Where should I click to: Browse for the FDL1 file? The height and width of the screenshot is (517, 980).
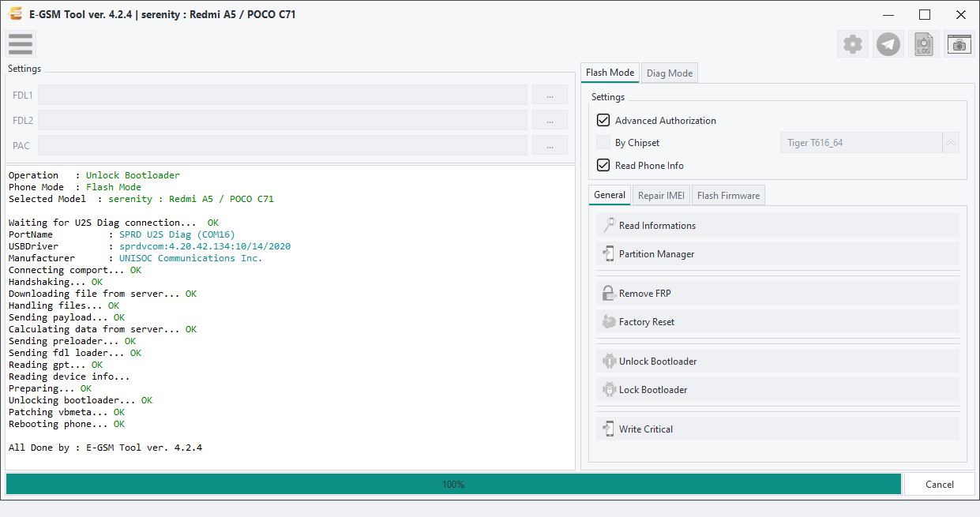click(x=550, y=95)
